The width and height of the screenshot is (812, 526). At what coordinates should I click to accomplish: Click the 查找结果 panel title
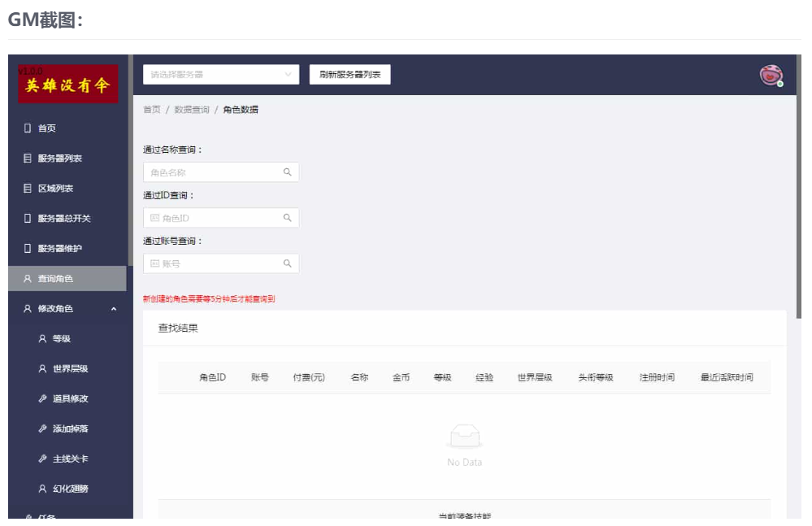tap(178, 328)
